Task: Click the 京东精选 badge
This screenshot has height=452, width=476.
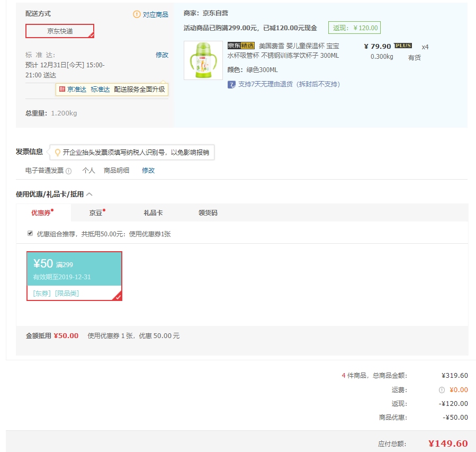Action: [241, 46]
